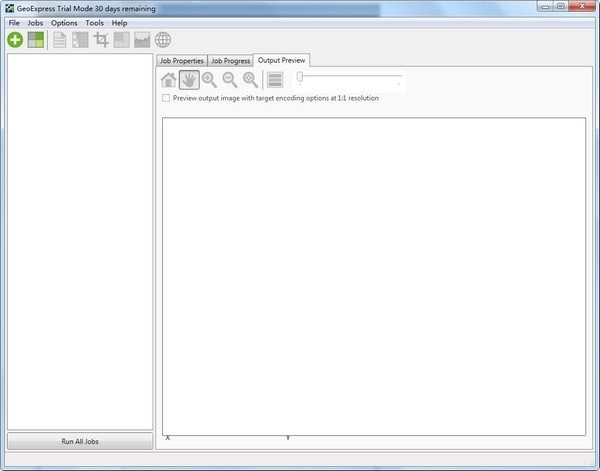
Task: Click the tiled squares toolbar icon
Action: tap(122, 40)
